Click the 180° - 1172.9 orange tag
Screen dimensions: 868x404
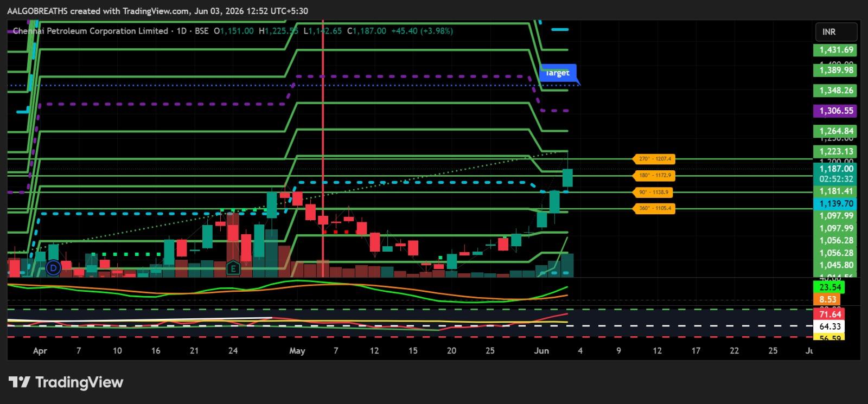point(654,176)
